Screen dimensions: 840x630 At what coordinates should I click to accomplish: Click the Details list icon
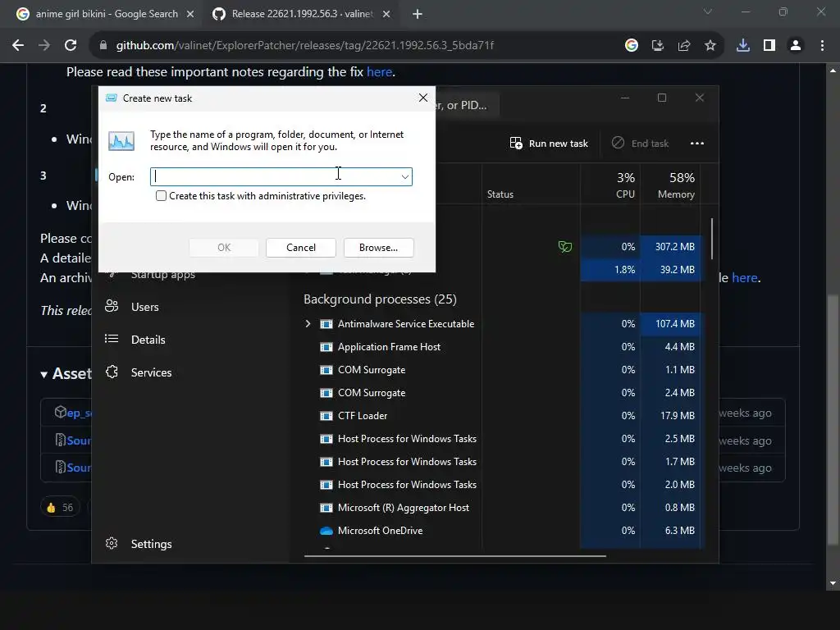[x=112, y=339]
